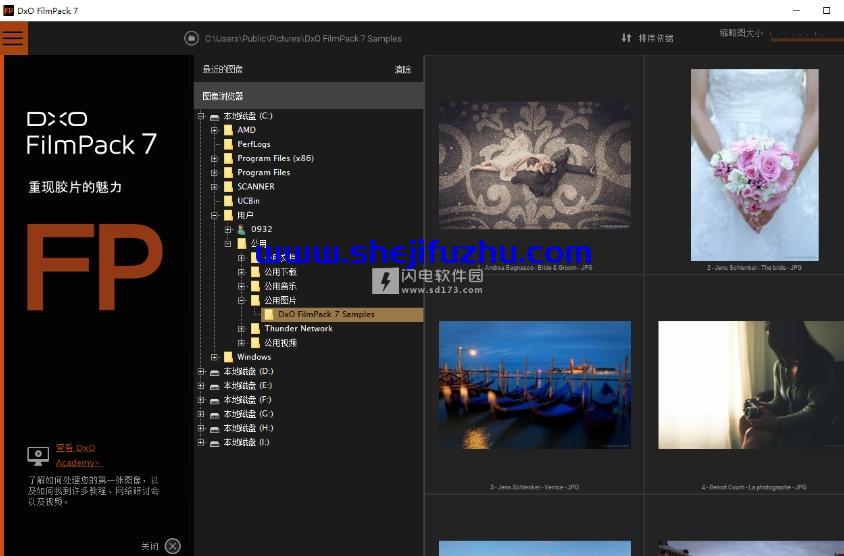
Task: Click the 本地磁盘 (C:) drive icon
Action: 214,116
